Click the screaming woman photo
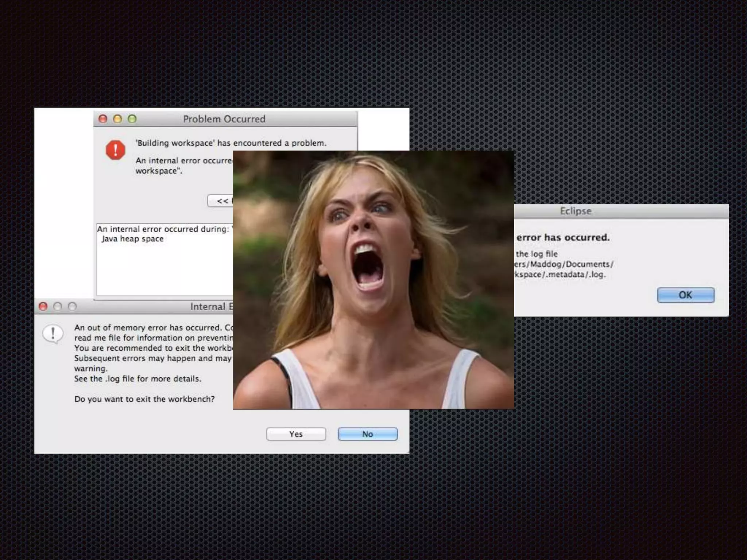The height and width of the screenshot is (560, 747). pos(373,280)
